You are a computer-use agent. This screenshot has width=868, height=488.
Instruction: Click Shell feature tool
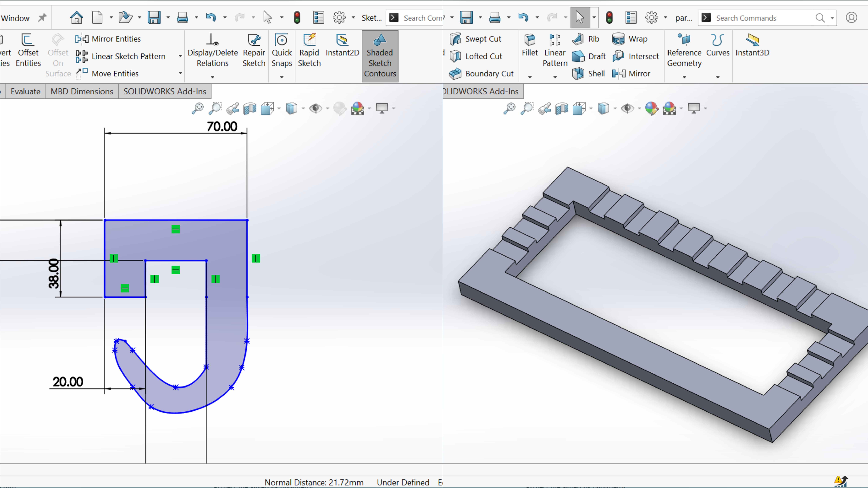click(588, 73)
